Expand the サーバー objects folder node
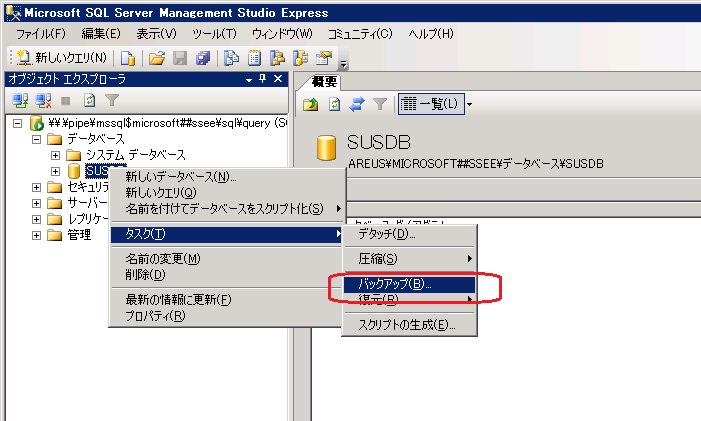The image size is (701, 421). (x=36, y=203)
